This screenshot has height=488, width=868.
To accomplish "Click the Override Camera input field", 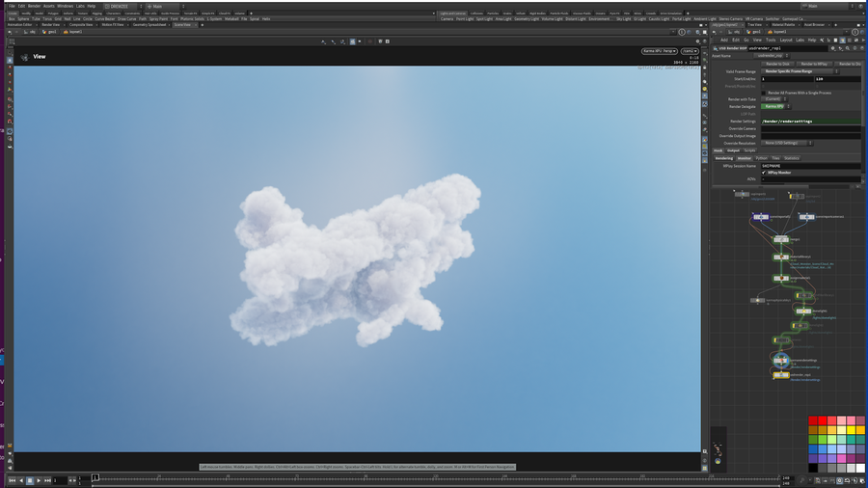I will coord(811,128).
